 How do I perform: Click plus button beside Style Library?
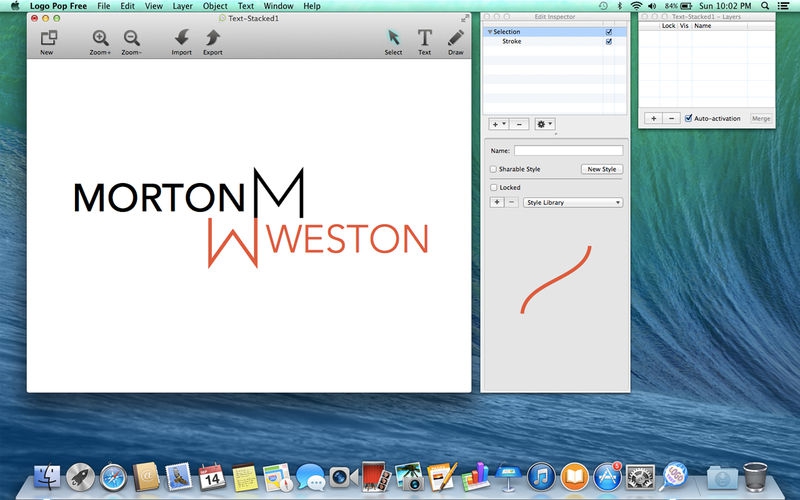497,203
